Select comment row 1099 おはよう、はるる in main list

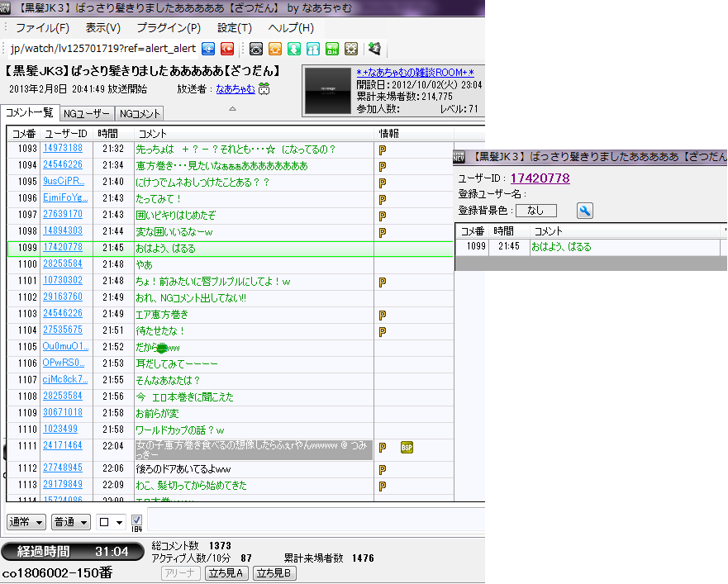pyautogui.click(x=231, y=249)
